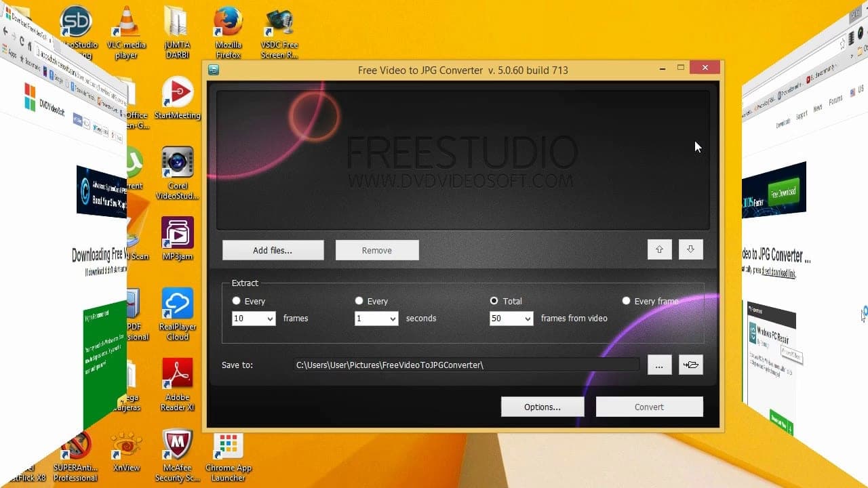Image resolution: width=868 pixels, height=488 pixels.
Task: Launch Mozilla Firefox from the desktop
Action: tap(229, 33)
